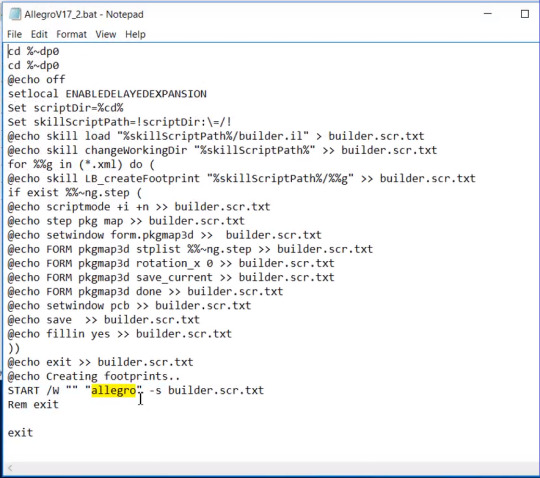Click the '@echo off' line
540x478 pixels.
[x=37, y=80]
